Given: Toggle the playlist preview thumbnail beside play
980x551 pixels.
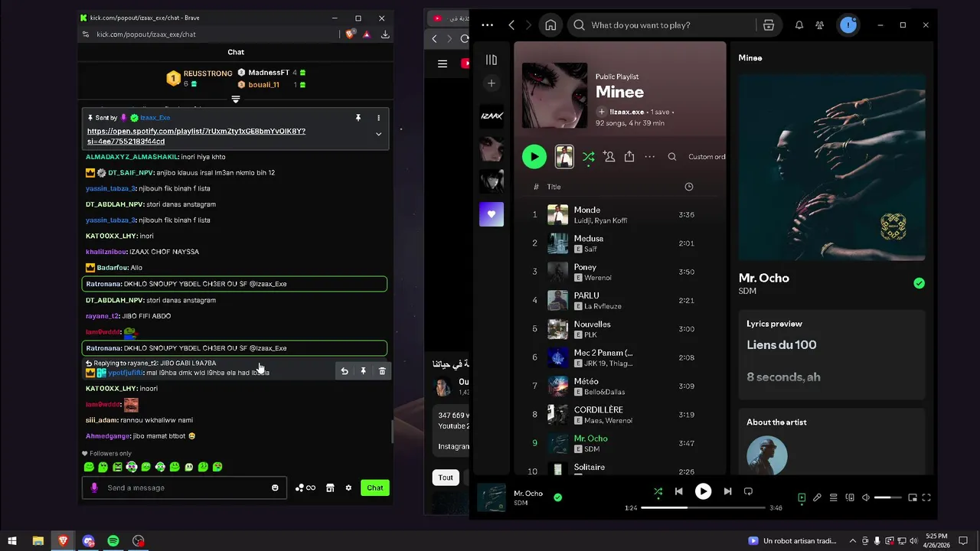Looking at the screenshot, I should pyautogui.click(x=564, y=157).
